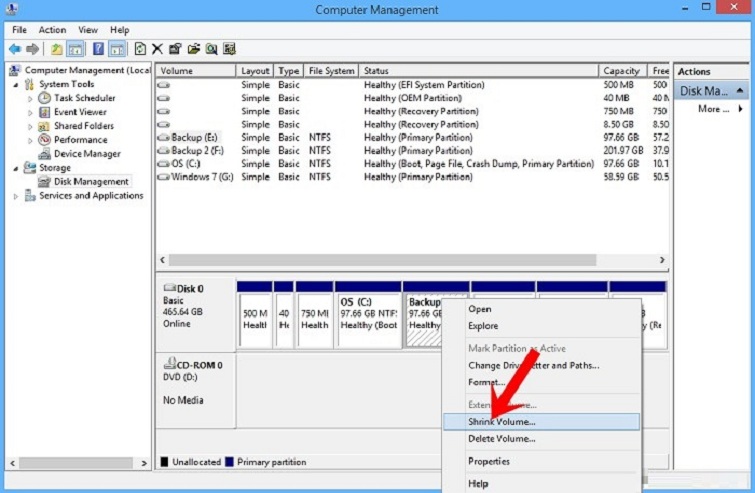This screenshot has height=493, width=755.
Task: Collapse the Storage tree node
Action: (17, 169)
